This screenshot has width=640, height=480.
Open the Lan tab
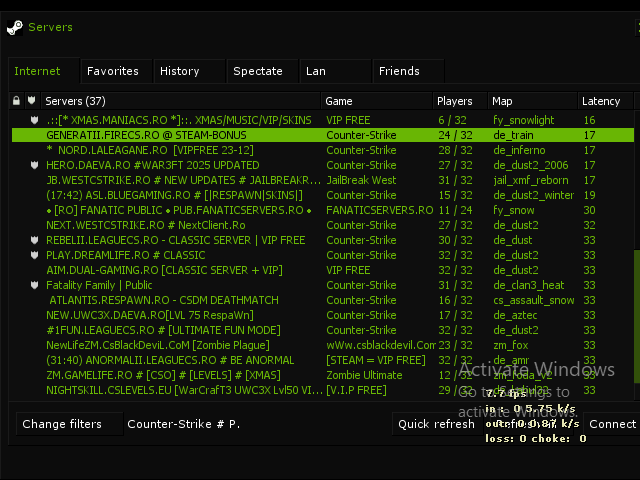pos(336,71)
